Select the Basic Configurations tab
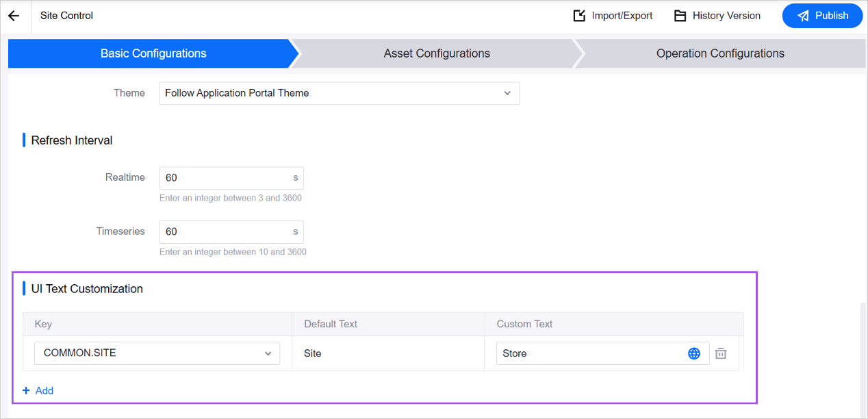 [x=153, y=53]
